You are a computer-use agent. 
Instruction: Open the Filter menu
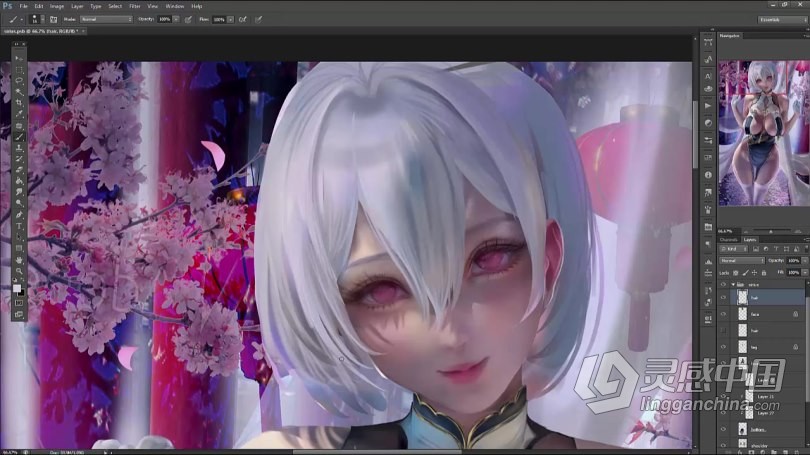point(135,6)
